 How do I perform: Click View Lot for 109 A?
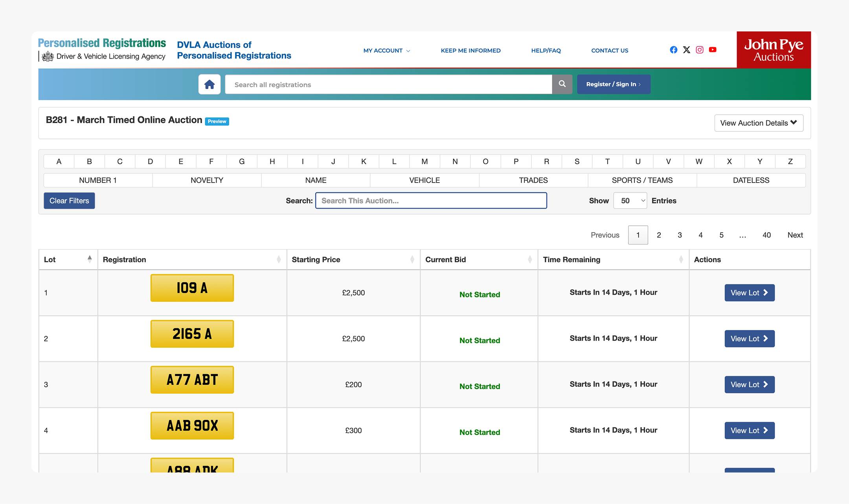tap(749, 293)
